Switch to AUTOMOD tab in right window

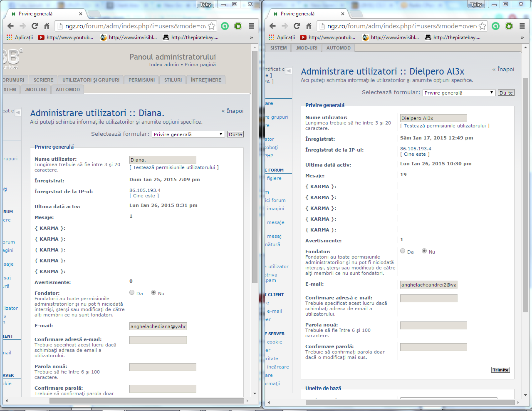(338, 48)
